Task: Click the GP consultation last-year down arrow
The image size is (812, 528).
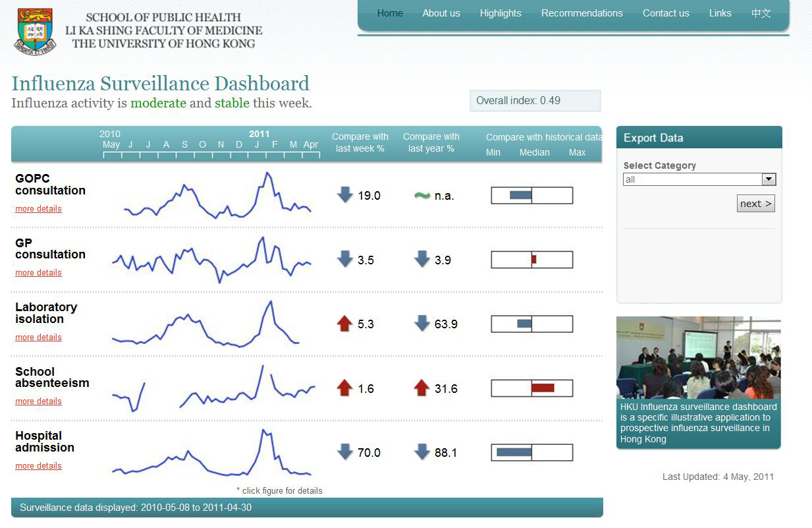Action: (x=422, y=260)
